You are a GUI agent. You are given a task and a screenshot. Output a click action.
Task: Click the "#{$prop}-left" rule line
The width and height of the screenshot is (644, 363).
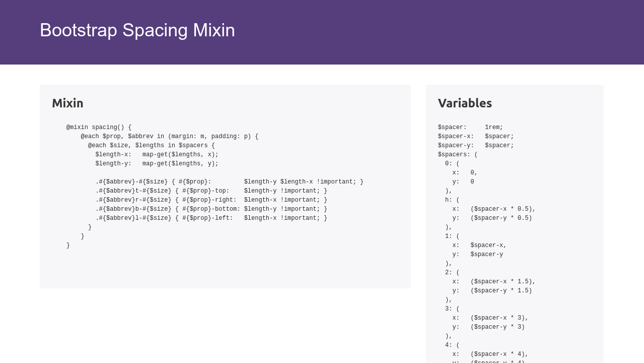211,218
